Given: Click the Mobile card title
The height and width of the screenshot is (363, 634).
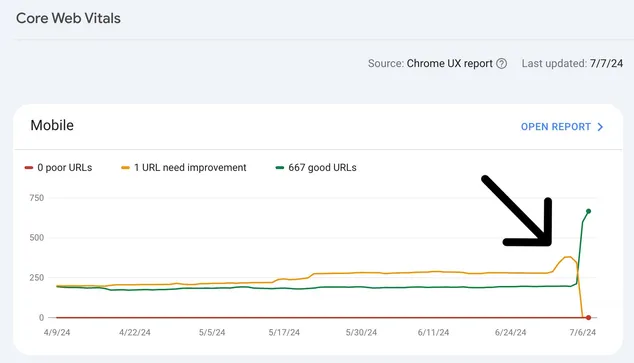Looking at the screenshot, I should tap(52, 125).
